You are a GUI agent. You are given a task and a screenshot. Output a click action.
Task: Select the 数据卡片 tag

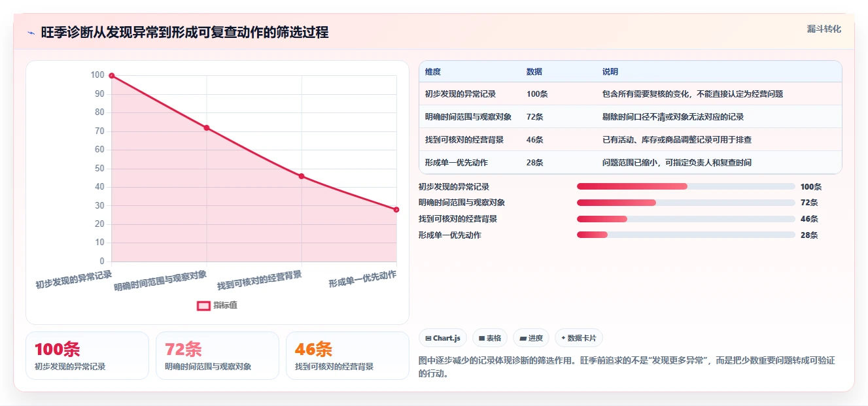[579, 338]
